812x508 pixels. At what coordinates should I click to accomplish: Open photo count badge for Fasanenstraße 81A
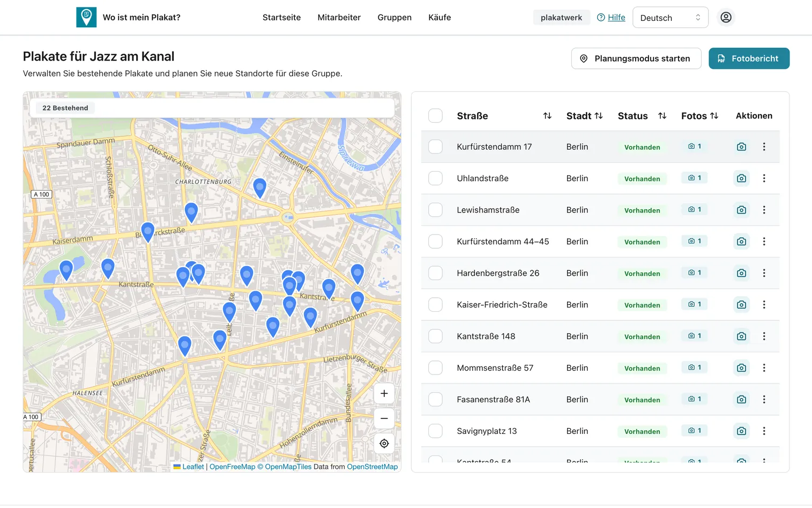click(x=695, y=399)
